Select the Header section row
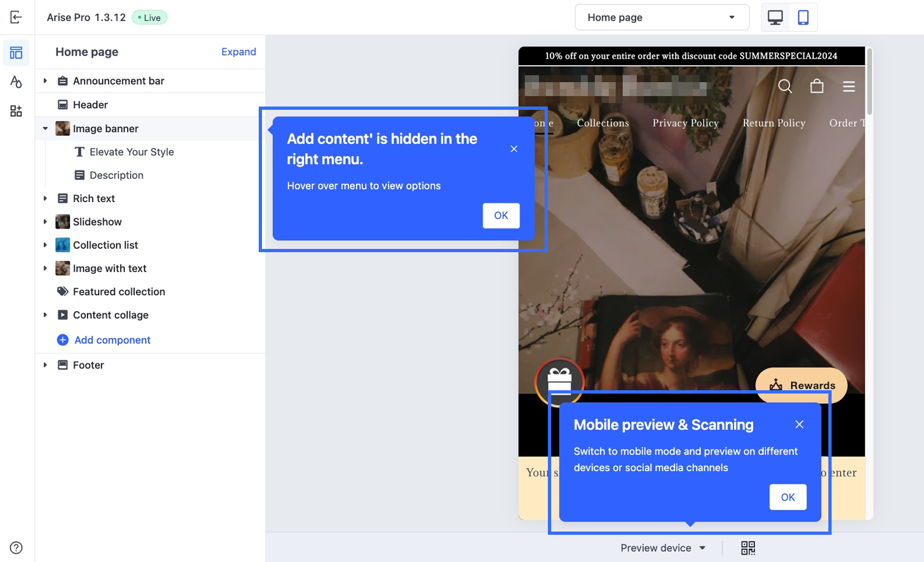924x562 pixels. click(150, 104)
